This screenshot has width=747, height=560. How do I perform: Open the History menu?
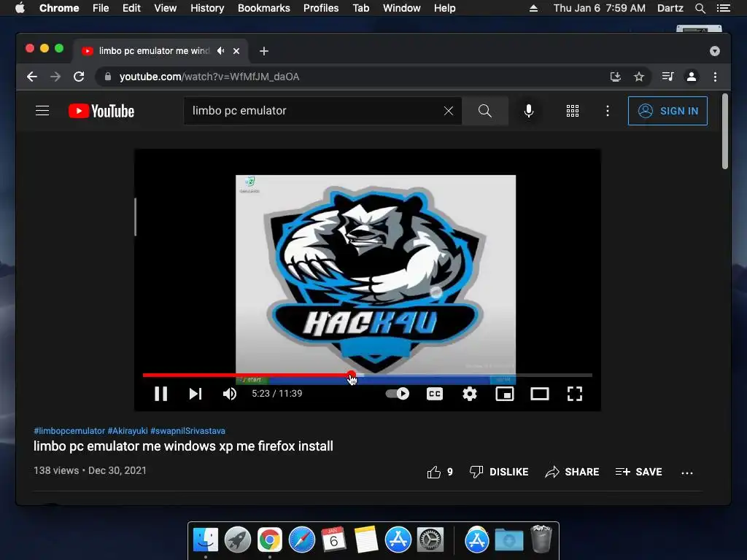[x=207, y=8]
